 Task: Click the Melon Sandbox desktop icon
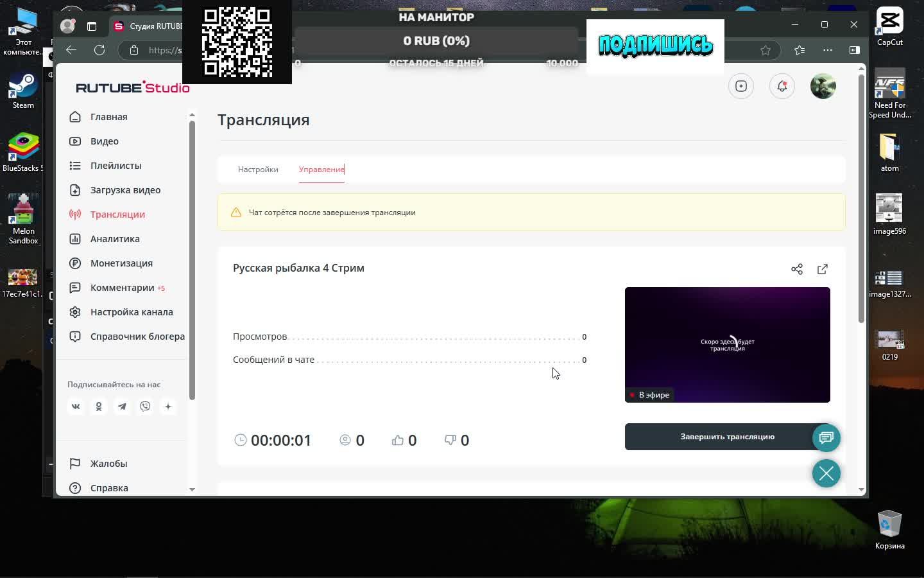coord(23,220)
